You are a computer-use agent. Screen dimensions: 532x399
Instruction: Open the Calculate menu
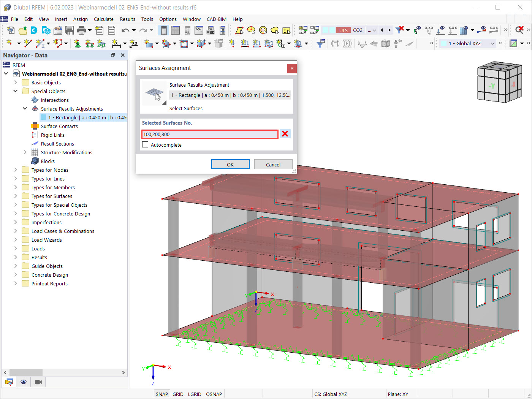(x=104, y=19)
